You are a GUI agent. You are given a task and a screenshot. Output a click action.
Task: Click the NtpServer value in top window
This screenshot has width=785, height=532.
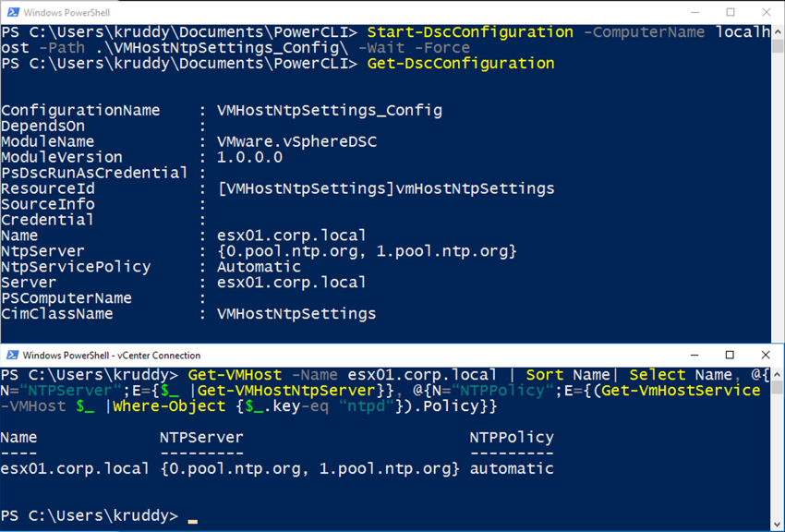[x=367, y=251]
